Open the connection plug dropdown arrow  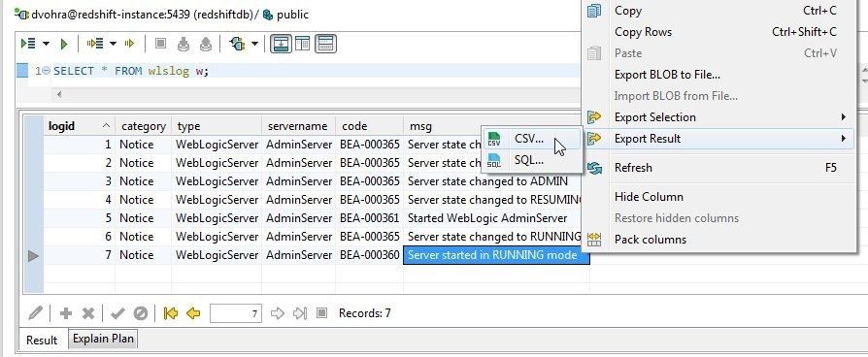(254, 44)
